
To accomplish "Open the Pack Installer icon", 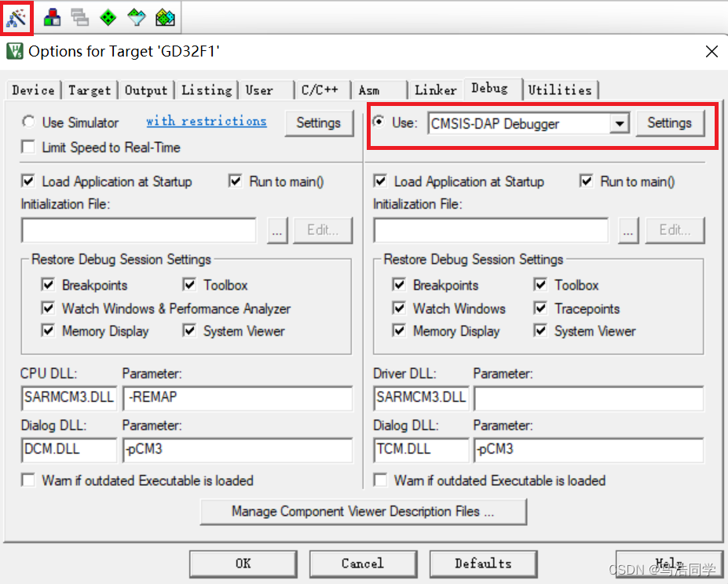I will [x=165, y=18].
